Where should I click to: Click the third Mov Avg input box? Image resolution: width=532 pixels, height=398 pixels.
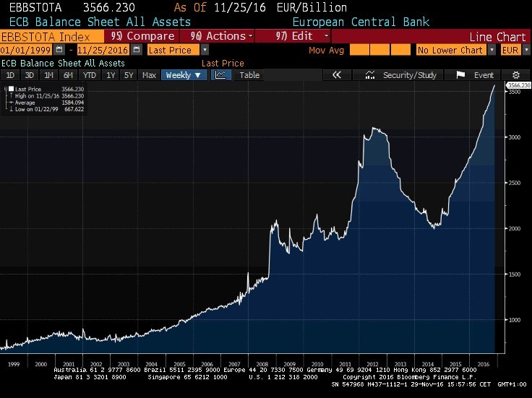[x=400, y=50]
